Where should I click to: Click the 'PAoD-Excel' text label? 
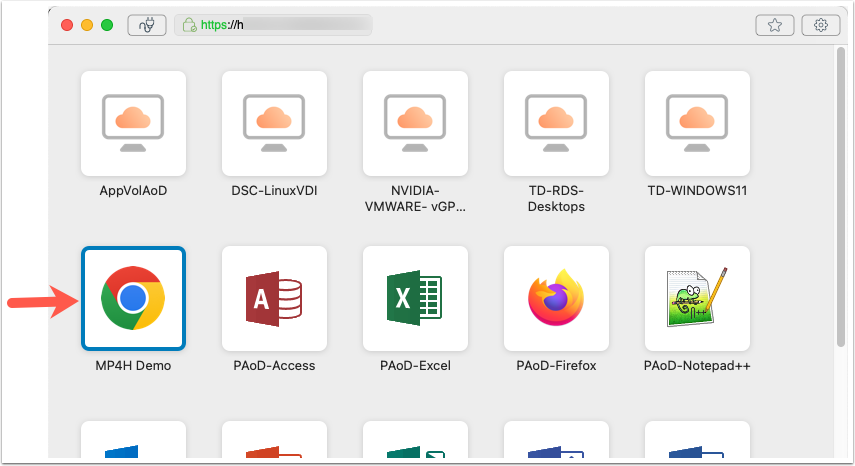pyautogui.click(x=416, y=366)
